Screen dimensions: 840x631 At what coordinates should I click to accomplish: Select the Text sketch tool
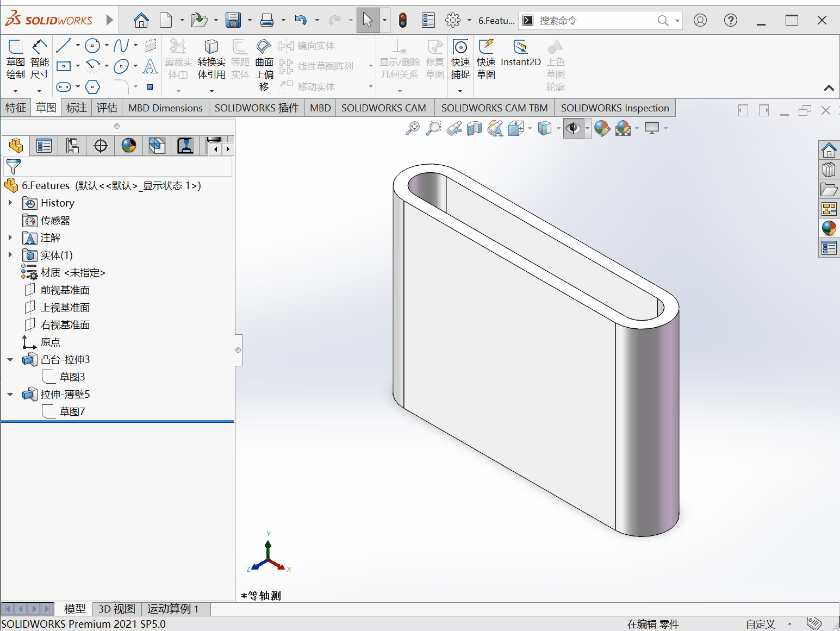pos(150,66)
